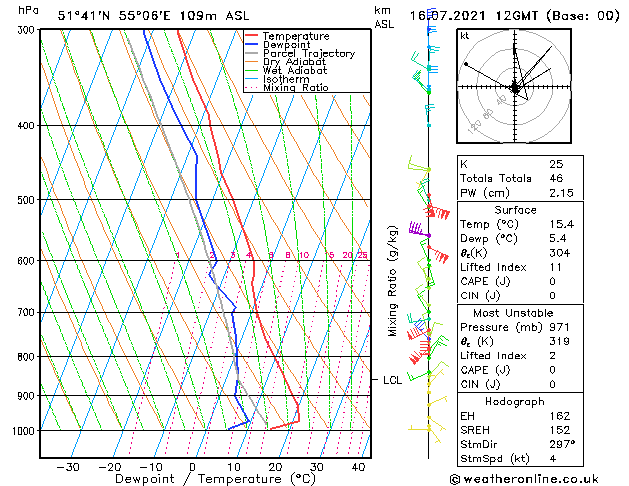
Task: Click the PW (cm) value 2.15
Action: [561, 193]
